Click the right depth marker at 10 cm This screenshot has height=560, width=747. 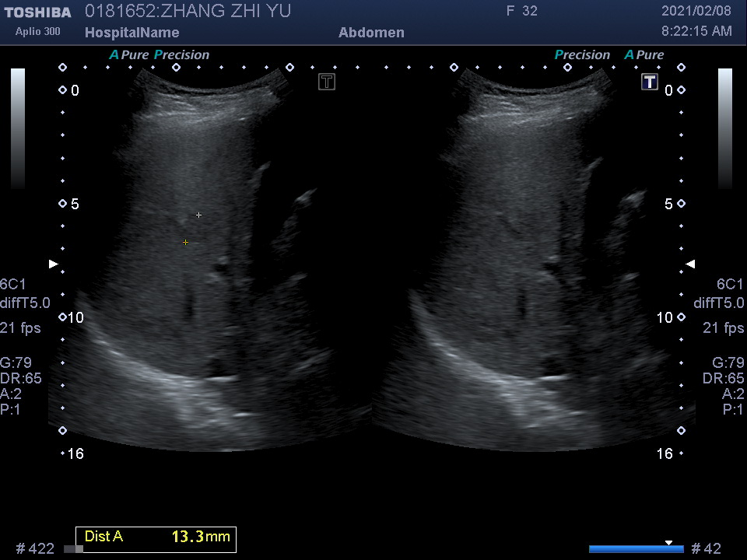click(x=681, y=317)
